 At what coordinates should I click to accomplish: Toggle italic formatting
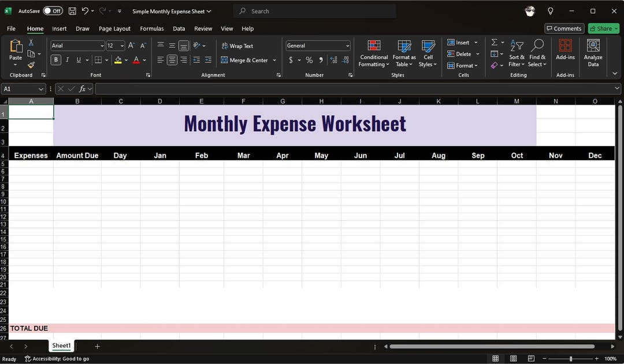67,60
